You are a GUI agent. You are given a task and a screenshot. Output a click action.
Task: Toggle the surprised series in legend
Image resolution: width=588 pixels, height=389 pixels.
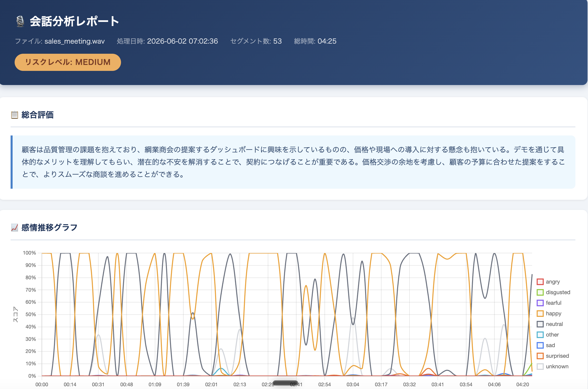[553, 356]
